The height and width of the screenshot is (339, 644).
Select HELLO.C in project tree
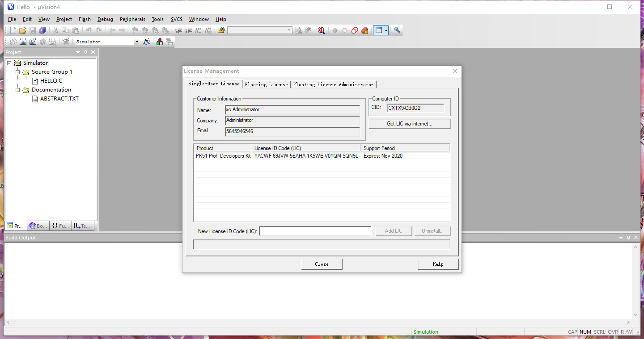pyautogui.click(x=51, y=81)
